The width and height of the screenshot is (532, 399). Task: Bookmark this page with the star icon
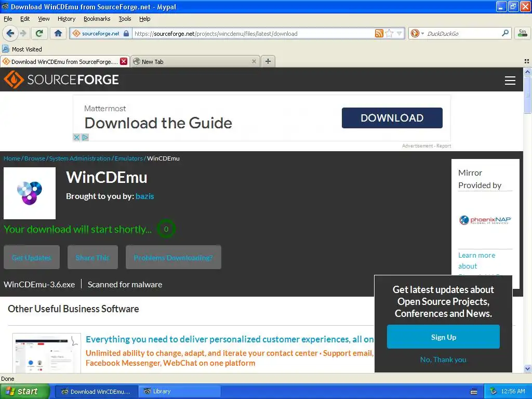[389, 33]
